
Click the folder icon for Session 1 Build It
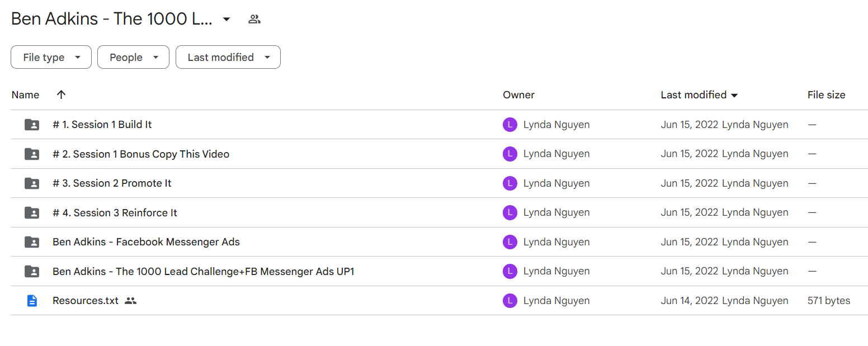pyautogui.click(x=32, y=125)
